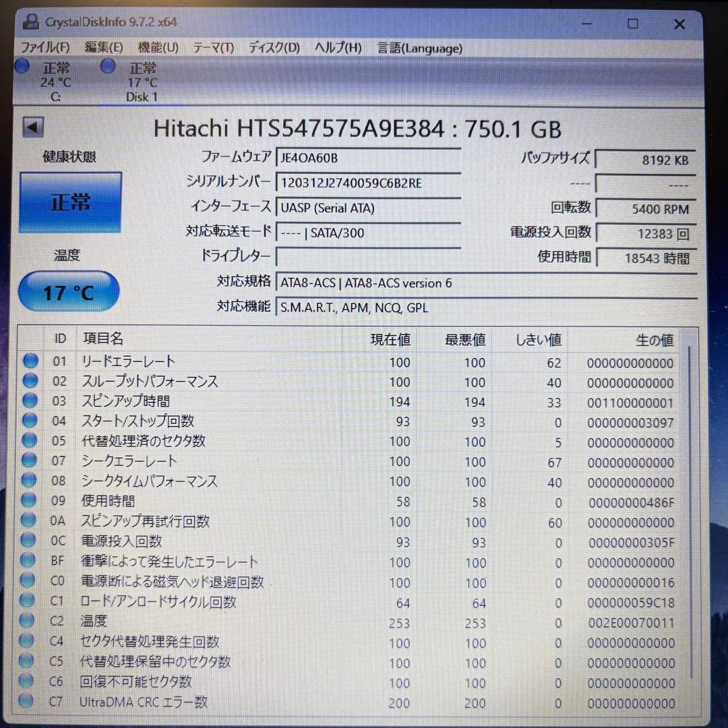Select the シークエラーレート attribute row

(349, 461)
